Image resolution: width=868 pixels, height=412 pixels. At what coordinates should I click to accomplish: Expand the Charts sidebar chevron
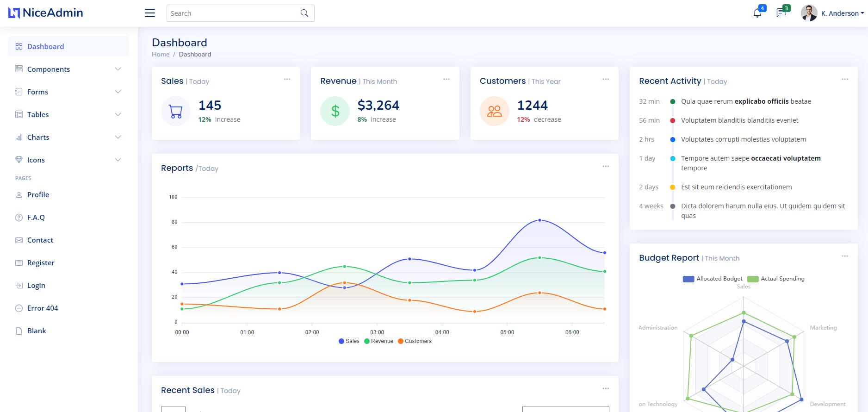tap(118, 137)
